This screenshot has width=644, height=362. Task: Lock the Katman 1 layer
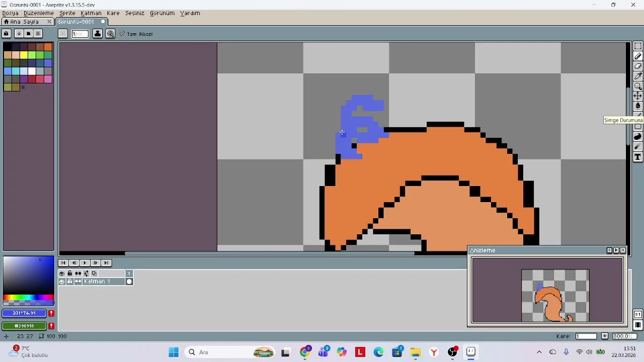(x=70, y=282)
